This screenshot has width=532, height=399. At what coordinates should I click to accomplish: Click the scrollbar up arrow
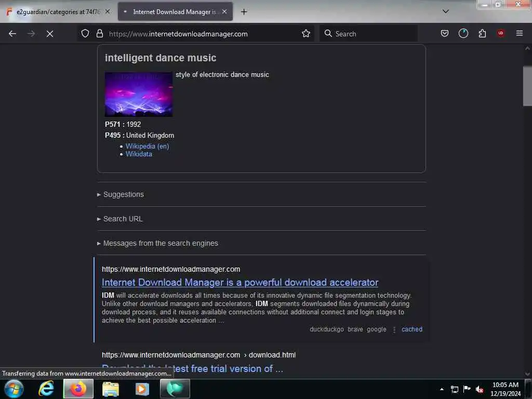click(527, 48)
